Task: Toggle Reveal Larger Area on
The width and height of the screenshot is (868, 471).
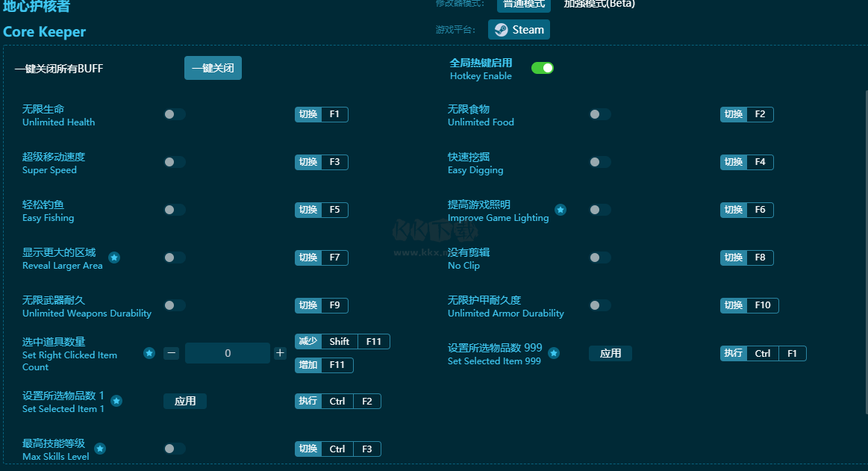Action: pyautogui.click(x=175, y=258)
